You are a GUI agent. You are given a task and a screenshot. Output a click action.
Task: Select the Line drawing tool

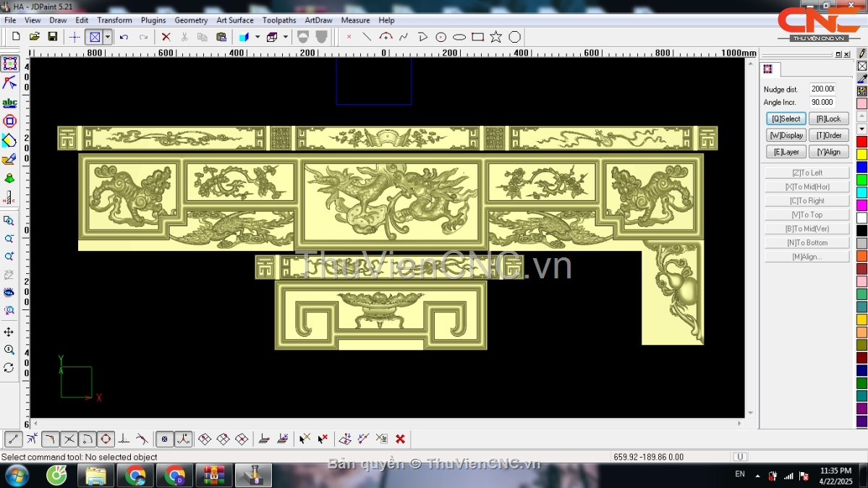pyautogui.click(x=367, y=37)
